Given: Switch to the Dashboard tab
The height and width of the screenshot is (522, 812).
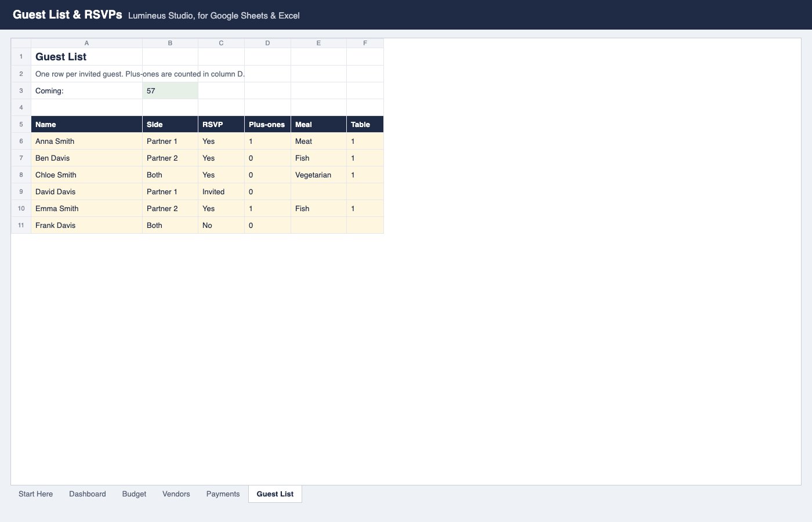Looking at the screenshot, I should click(x=88, y=494).
